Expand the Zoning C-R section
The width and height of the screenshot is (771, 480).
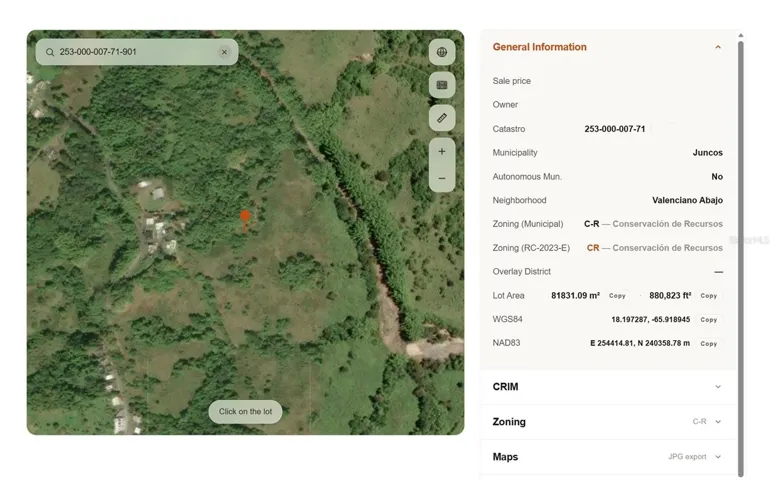(x=608, y=421)
